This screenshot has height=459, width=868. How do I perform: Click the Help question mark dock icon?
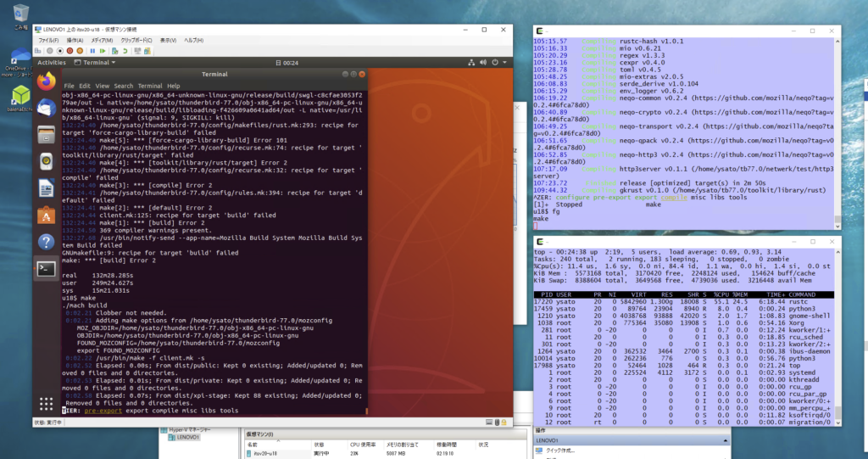point(46,242)
